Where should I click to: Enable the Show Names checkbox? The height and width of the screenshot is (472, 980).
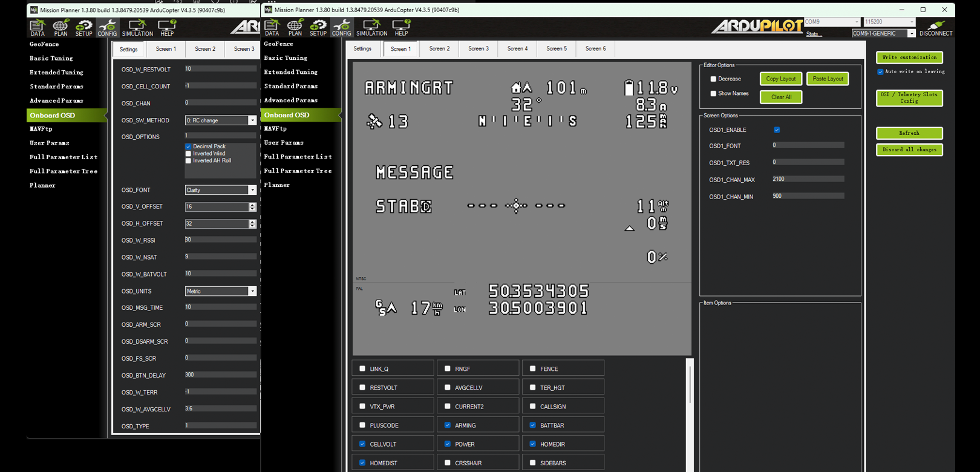coord(713,94)
